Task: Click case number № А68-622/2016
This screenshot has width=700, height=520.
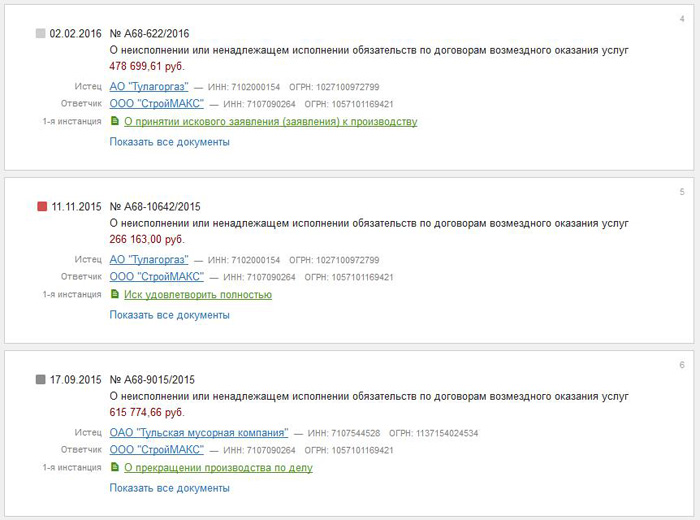Action: click(154, 33)
